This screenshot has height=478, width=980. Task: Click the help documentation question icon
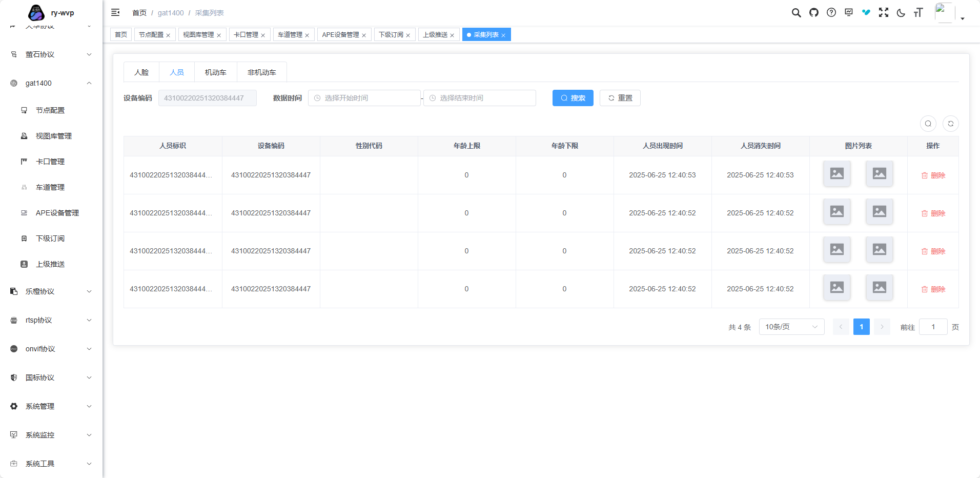831,13
